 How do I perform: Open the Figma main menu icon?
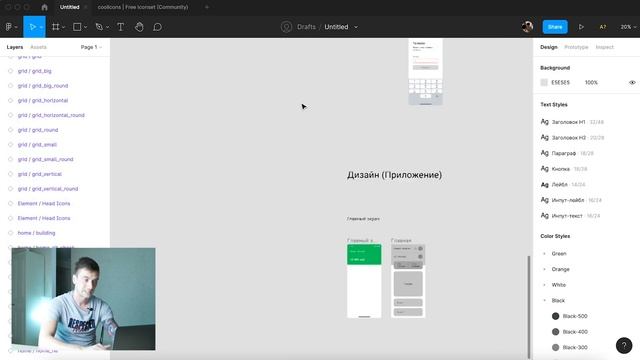[9, 27]
